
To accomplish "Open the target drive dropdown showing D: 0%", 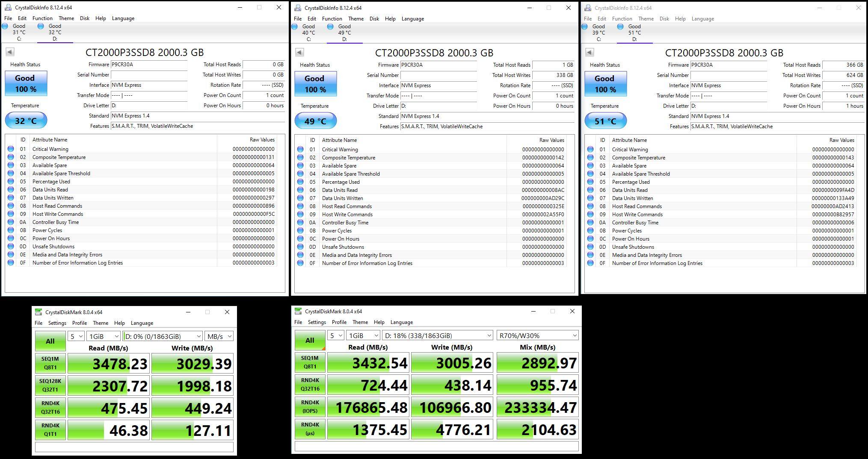I will [x=162, y=336].
